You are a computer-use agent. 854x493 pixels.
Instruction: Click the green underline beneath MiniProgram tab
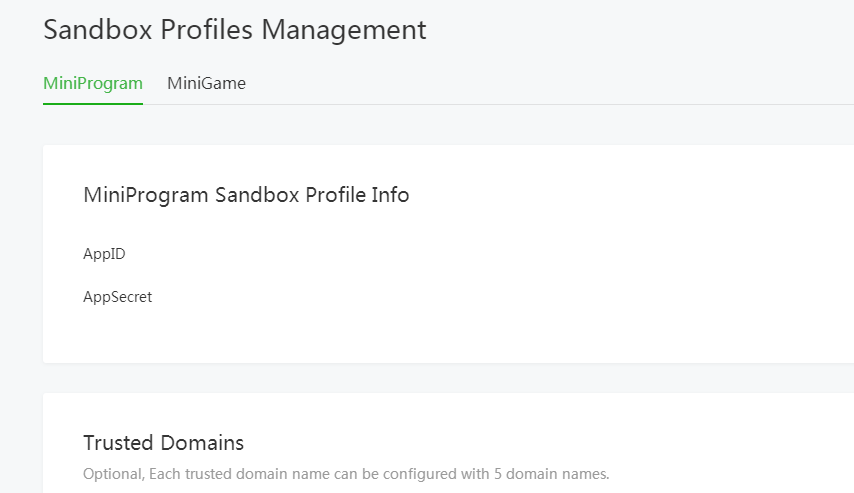pos(93,103)
